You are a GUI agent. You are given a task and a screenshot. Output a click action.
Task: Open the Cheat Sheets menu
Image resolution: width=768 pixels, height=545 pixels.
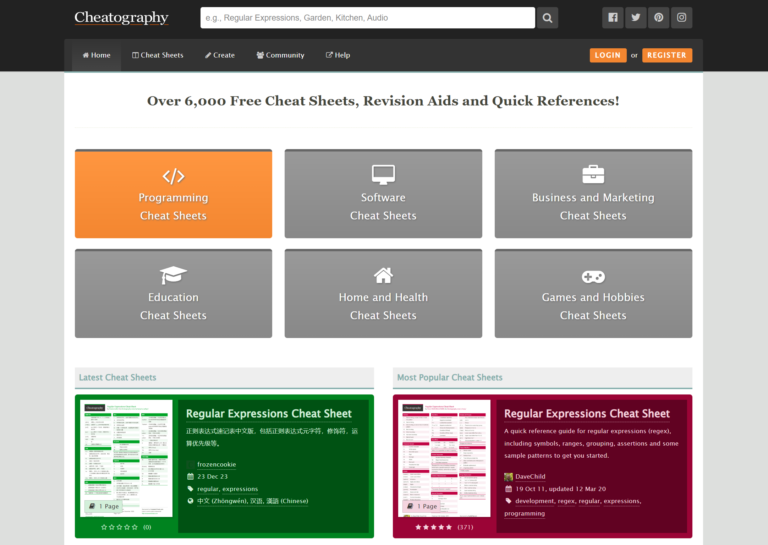point(158,55)
